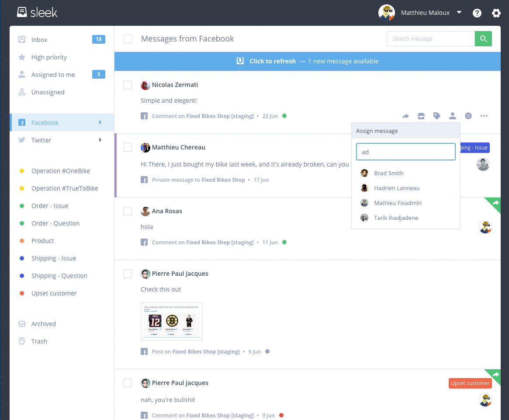The image size is (509, 420).
Task: Assign message to Mathieu Fixadmin
Action: pos(406,203)
